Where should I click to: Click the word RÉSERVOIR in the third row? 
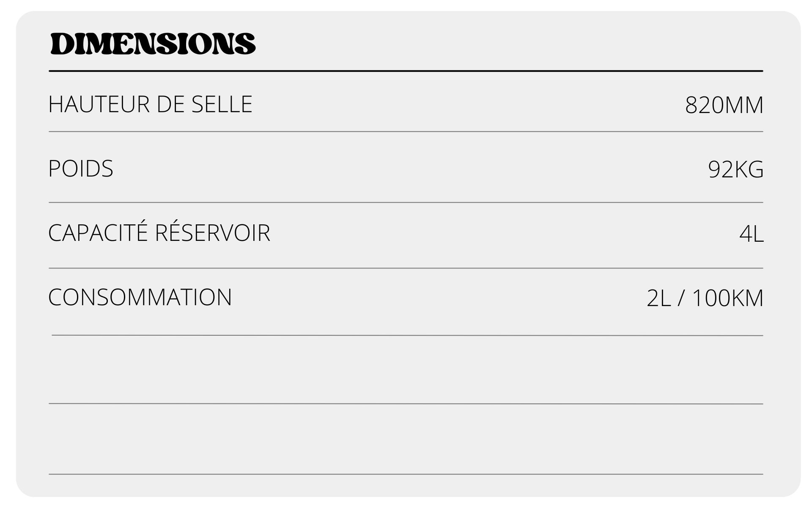(x=212, y=233)
